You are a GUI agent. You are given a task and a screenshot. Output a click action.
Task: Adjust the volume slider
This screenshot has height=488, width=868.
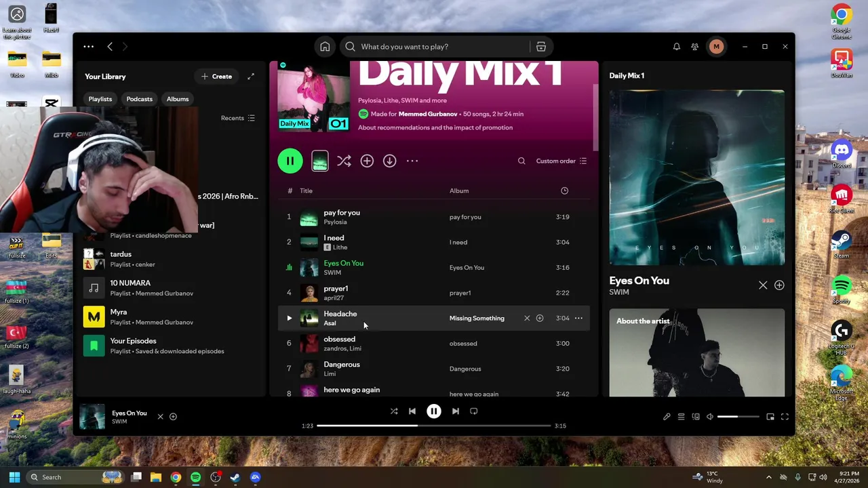click(738, 416)
